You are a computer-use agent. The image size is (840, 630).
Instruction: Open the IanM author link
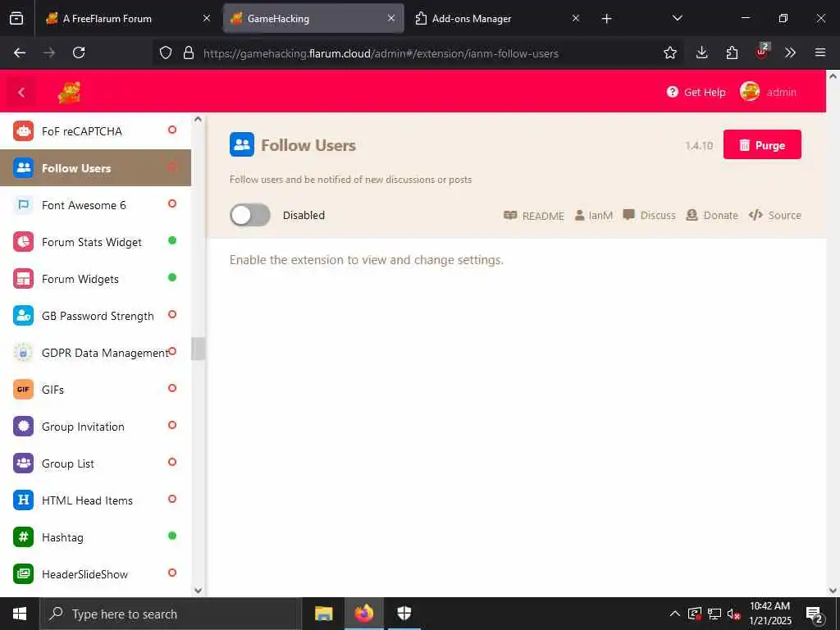point(594,216)
